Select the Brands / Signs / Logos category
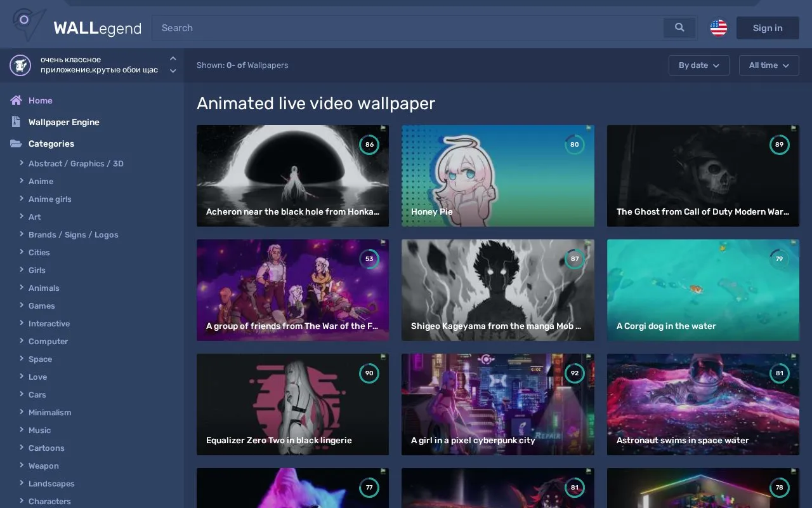812x508 pixels. [74, 234]
